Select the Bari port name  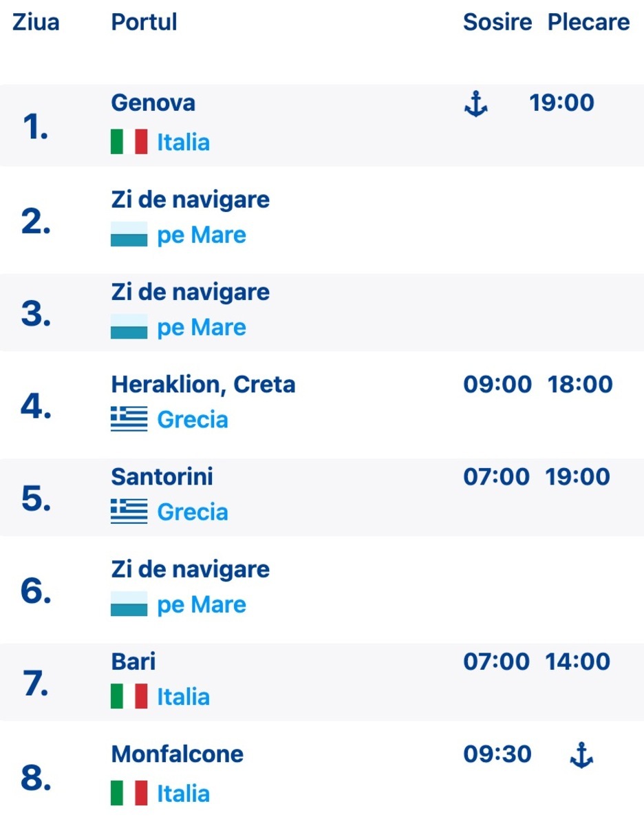click(x=133, y=661)
